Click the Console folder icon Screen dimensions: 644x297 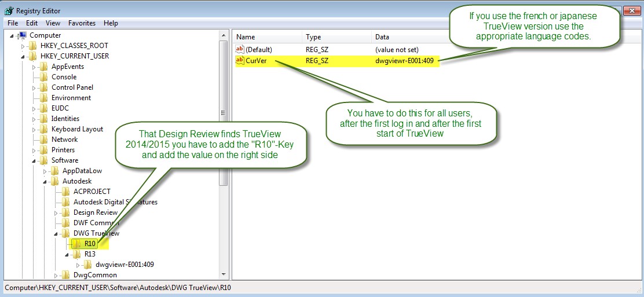[x=45, y=77]
